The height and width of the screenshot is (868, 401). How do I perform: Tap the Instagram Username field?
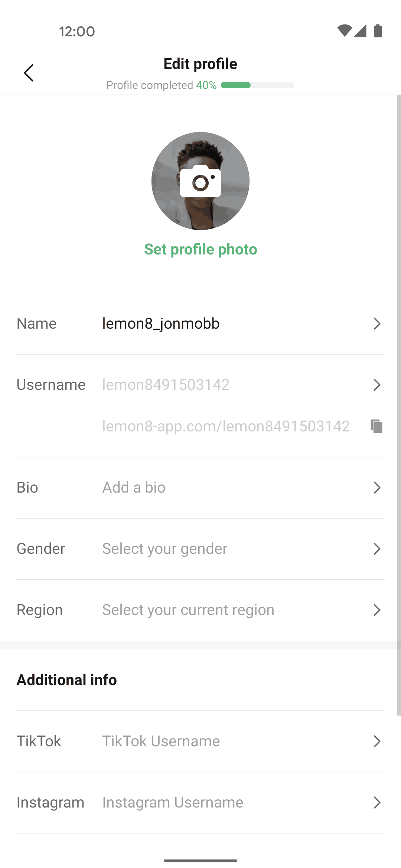[173, 802]
